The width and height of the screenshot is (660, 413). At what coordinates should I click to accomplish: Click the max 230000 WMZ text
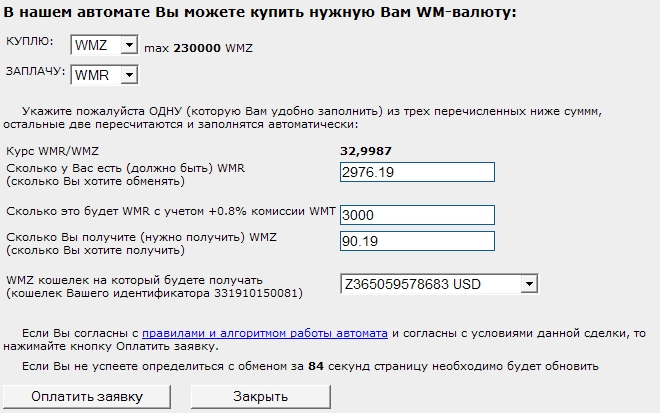198,48
